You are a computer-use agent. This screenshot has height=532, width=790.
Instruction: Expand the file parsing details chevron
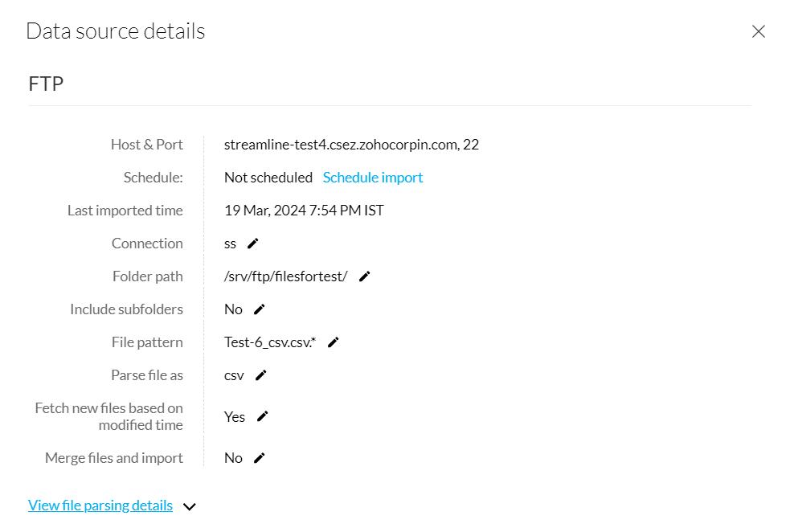click(x=190, y=506)
